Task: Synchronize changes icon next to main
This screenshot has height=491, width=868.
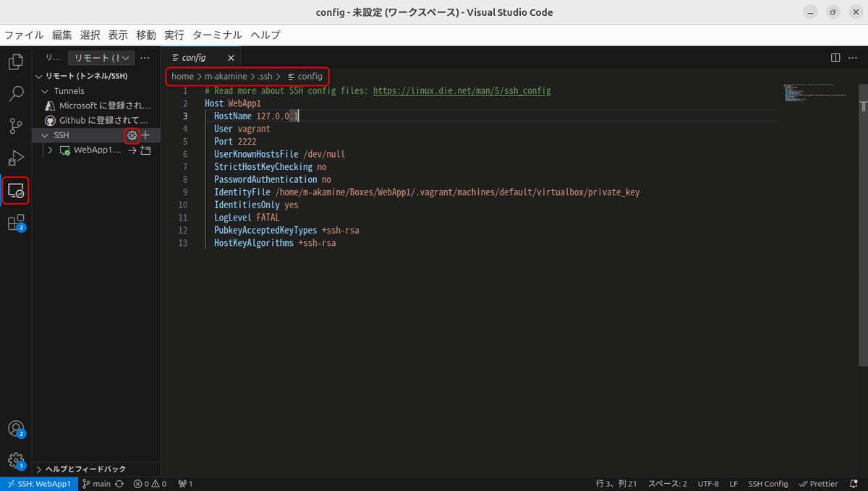Action: pyautogui.click(x=119, y=484)
